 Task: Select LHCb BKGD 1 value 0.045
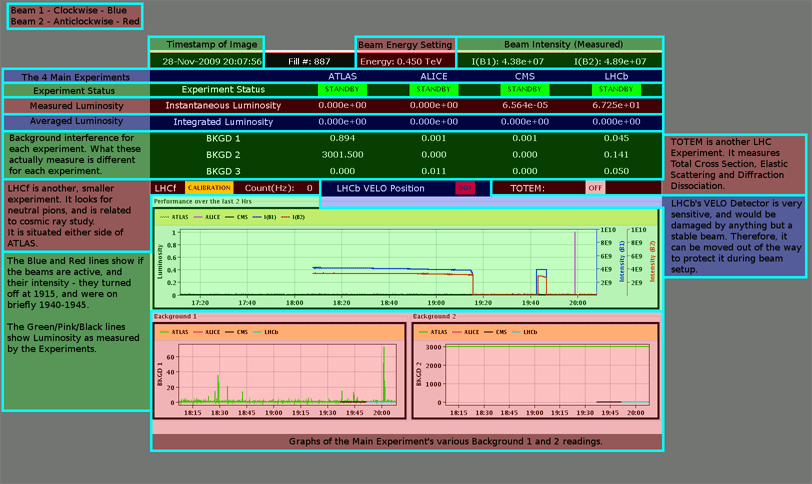[x=616, y=138]
